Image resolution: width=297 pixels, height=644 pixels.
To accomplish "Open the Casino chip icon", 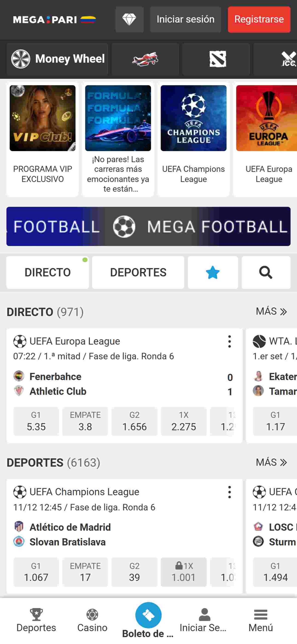I will [x=92, y=615].
